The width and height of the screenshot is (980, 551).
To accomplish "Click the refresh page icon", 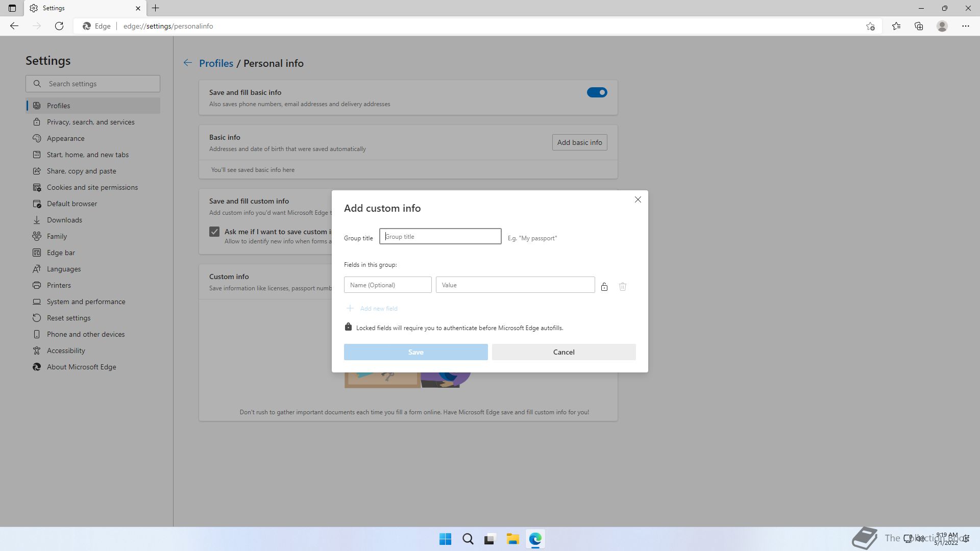I will tap(59, 26).
